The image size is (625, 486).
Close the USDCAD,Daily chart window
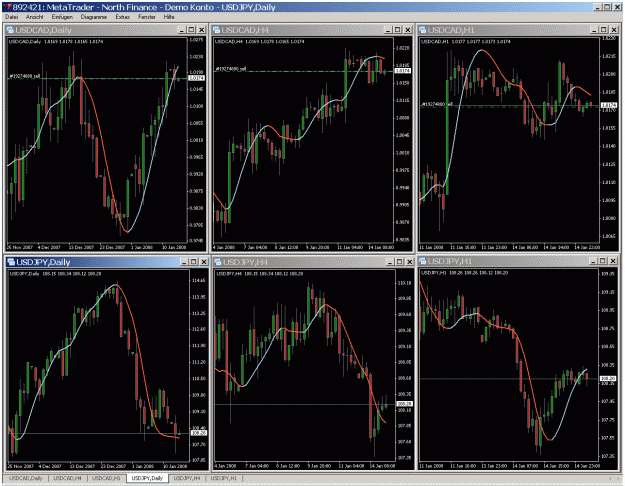tap(202, 30)
